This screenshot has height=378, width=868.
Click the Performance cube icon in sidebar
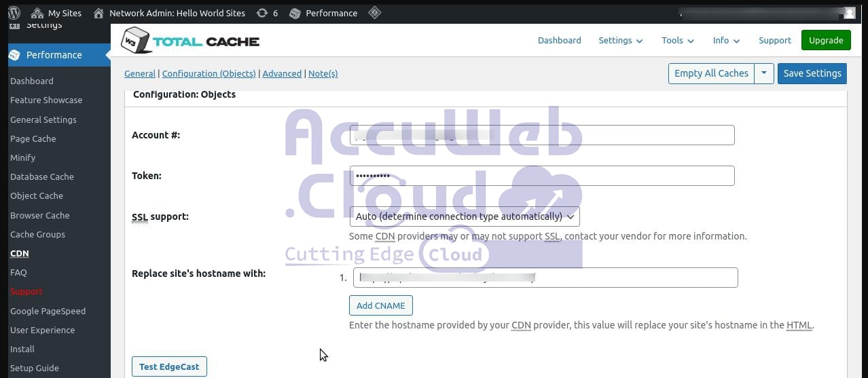point(14,55)
